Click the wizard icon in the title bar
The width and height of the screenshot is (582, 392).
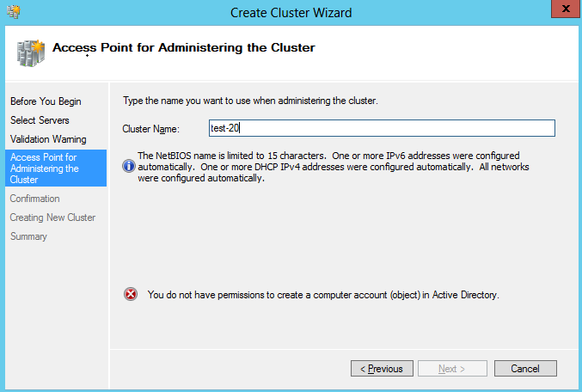[14, 12]
